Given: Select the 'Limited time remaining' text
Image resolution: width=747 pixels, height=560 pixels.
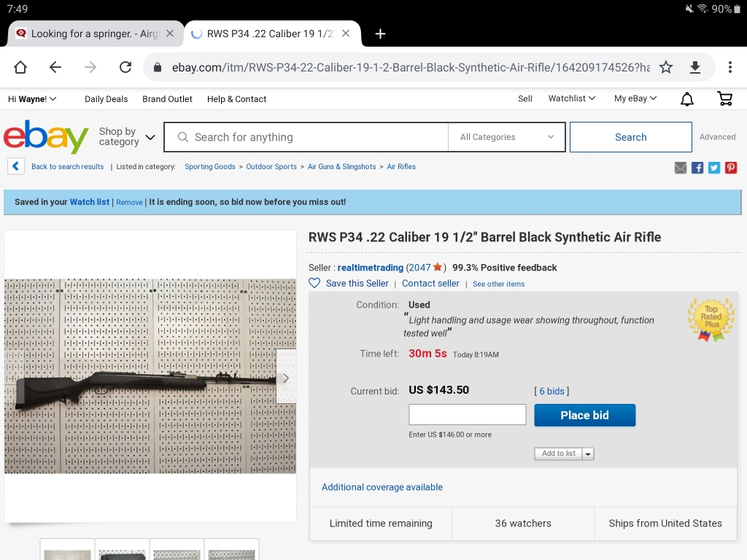Looking at the screenshot, I should (x=381, y=524).
